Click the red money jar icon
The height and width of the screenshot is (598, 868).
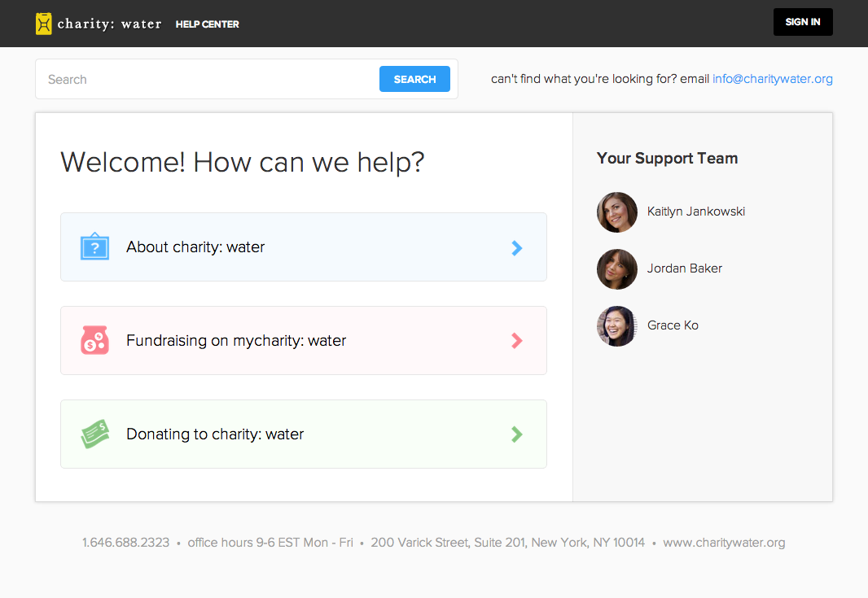point(94,339)
